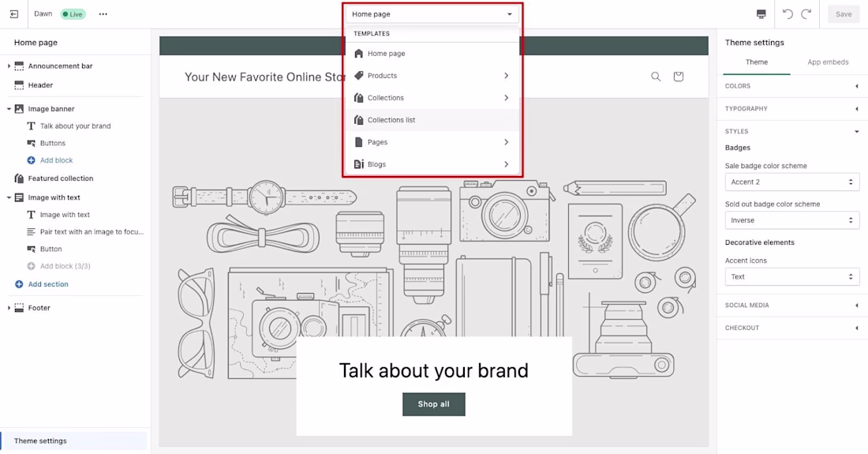The width and height of the screenshot is (868, 454).
Task: Open Theme settings at sidebar bottom
Action: pyautogui.click(x=74, y=441)
